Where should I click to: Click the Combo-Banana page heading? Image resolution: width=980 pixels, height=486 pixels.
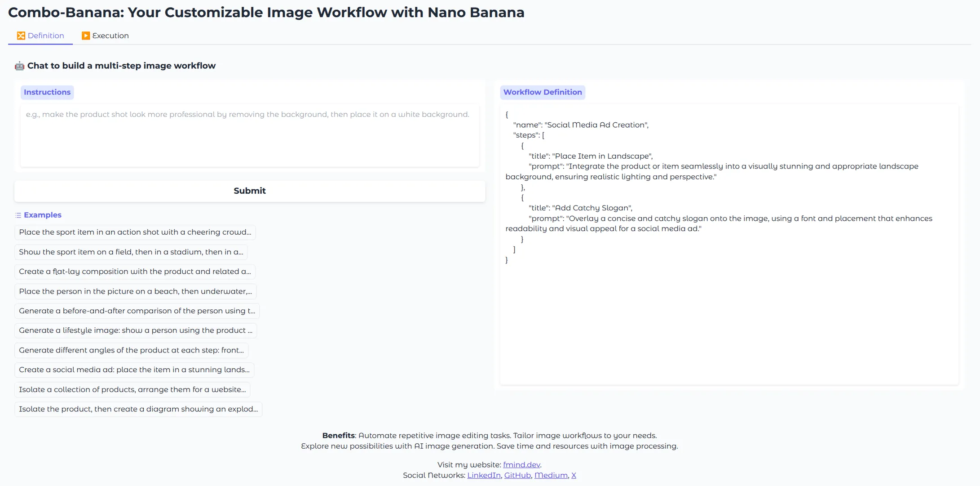tap(266, 12)
